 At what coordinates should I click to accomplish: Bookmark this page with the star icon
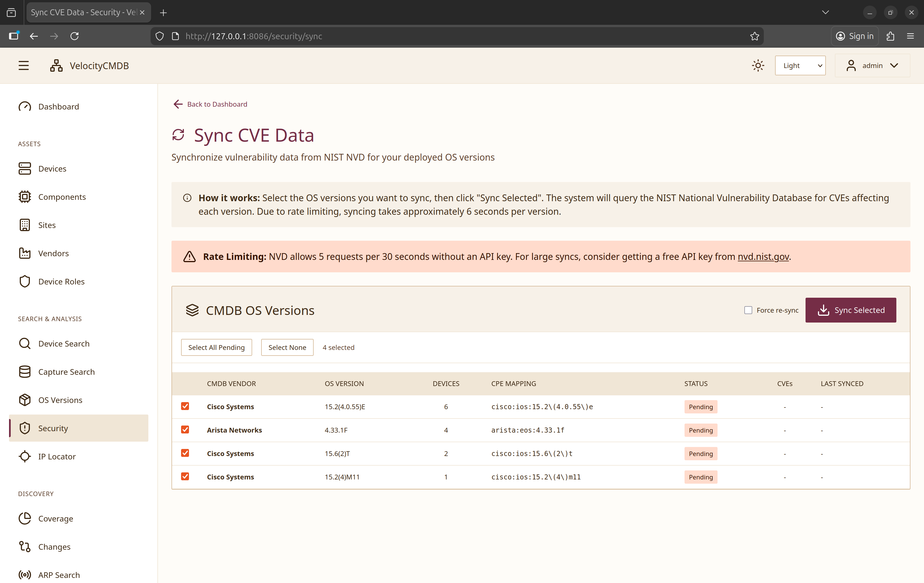click(754, 36)
